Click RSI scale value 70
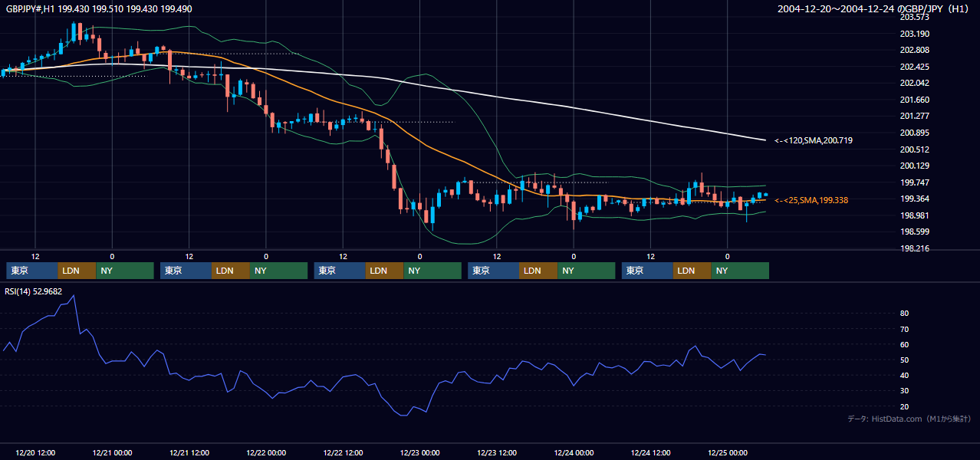This screenshot has width=980, height=460. (x=904, y=329)
